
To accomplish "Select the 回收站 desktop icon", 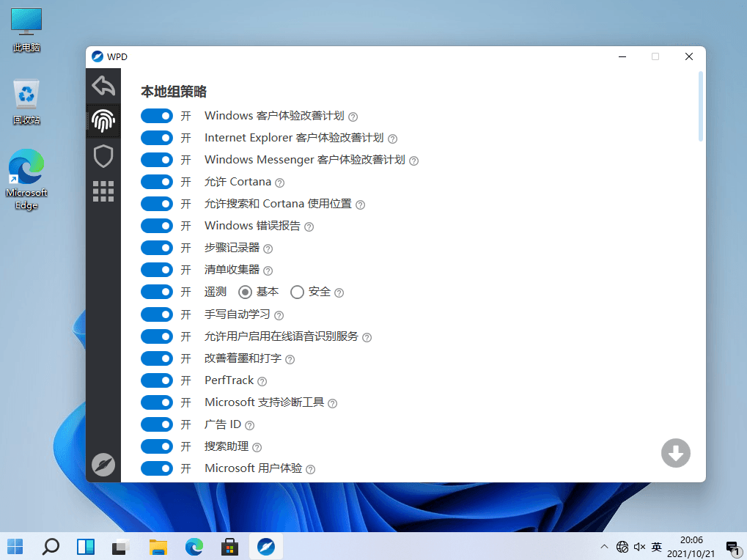I will [x=26, y=102].
